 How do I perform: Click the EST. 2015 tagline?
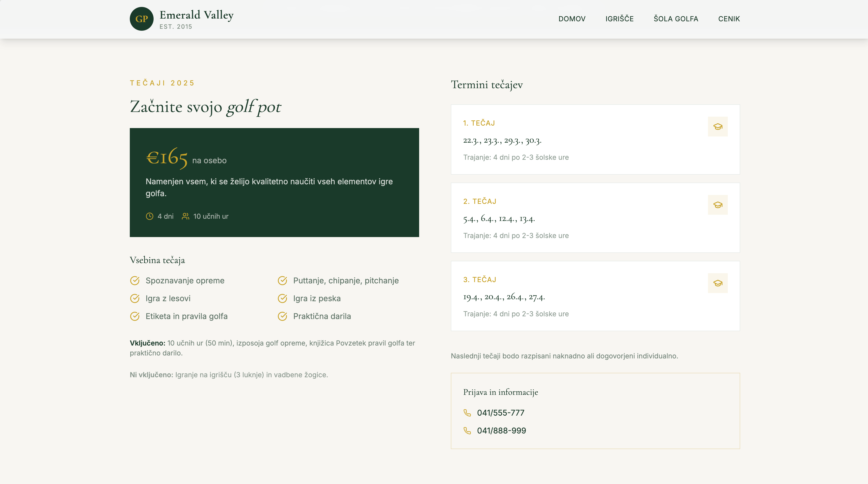[176, 27]
